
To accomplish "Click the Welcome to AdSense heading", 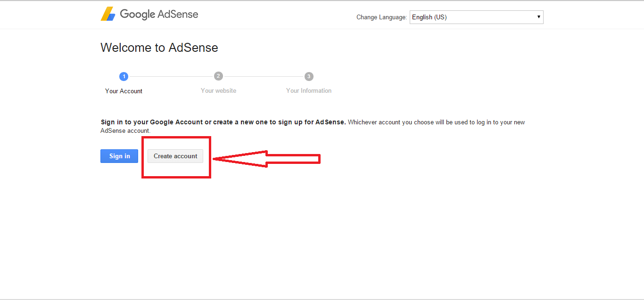I will click(159, 48).
